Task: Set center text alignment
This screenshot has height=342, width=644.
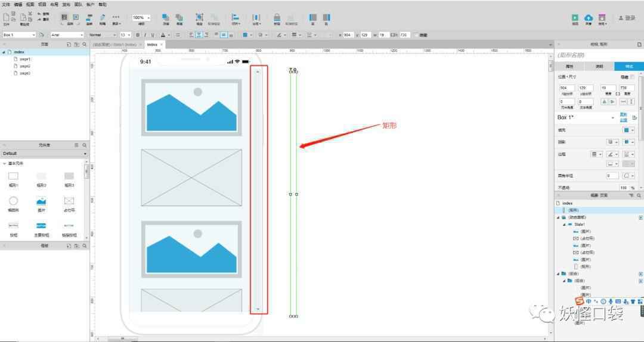Action: pyautogui.click(x=199, y=35)
